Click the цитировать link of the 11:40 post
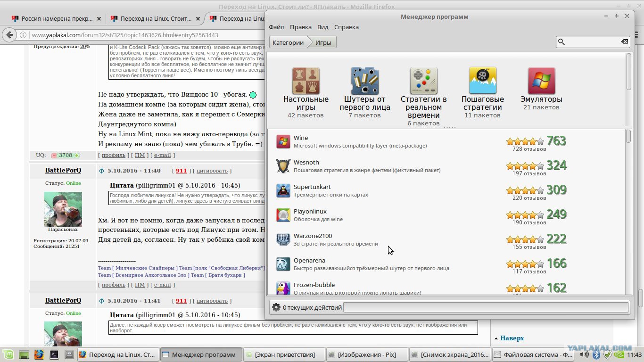 click(212, 171)
